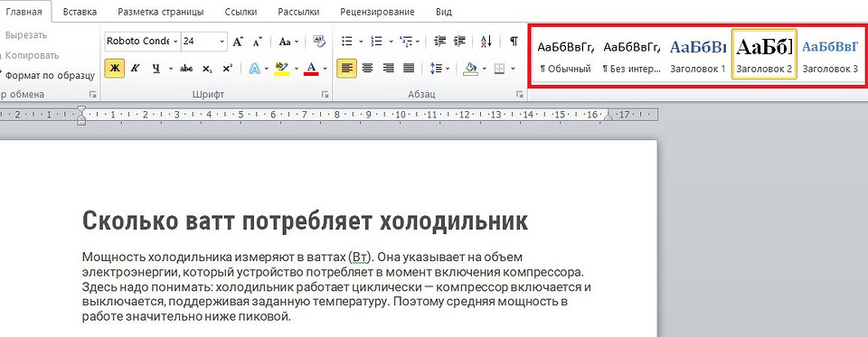The width and height of the screenshot is (868, 337).
Task: Click the multilevel list icon
Action: (405, 41)
